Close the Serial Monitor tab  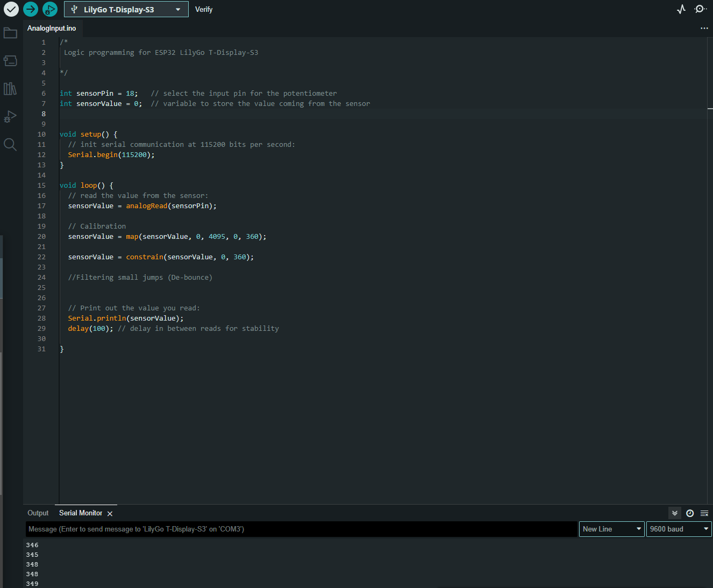coord(110,514)
